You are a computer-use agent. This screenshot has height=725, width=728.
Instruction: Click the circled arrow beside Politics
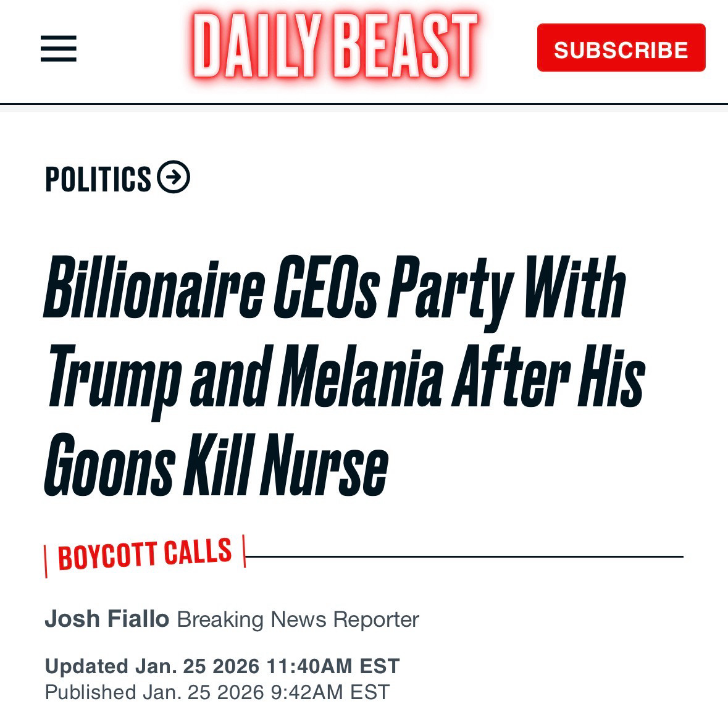174,177
